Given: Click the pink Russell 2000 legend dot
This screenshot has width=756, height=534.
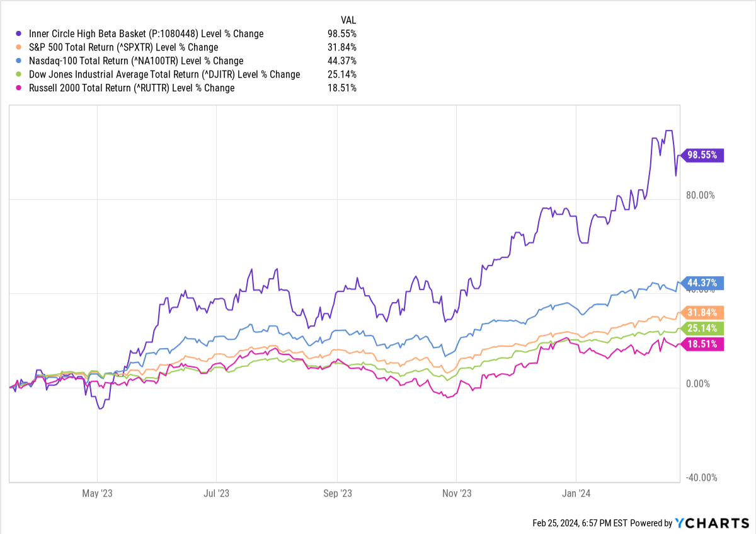Looking at the screenshot, I should 21,88.
